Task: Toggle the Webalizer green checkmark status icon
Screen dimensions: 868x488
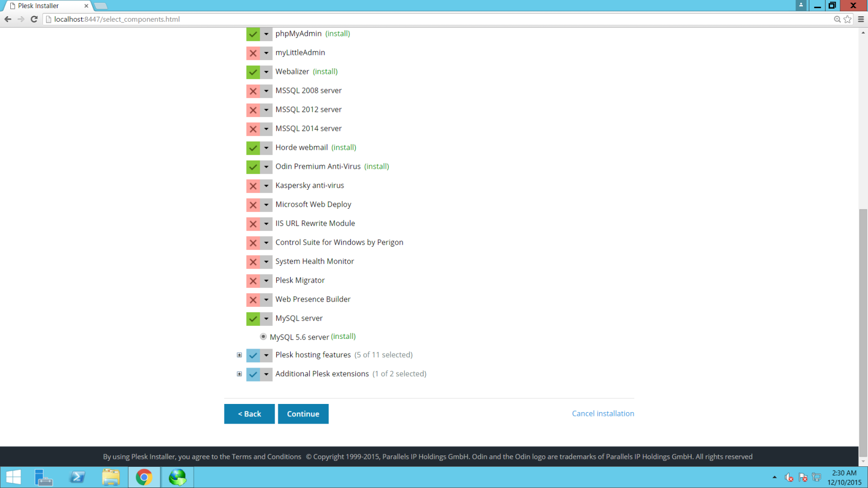Action: click(x=253, y=72)
